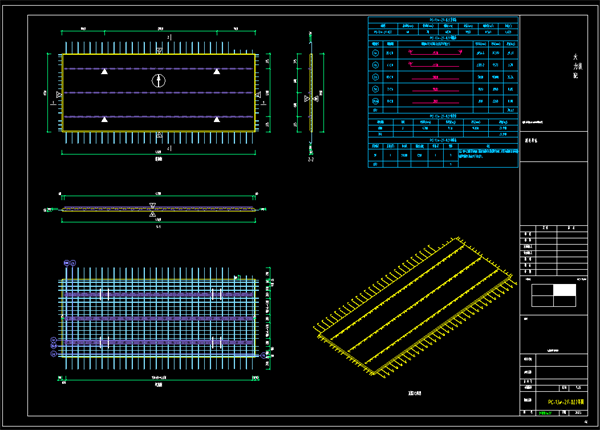Select the vertical 2-2 section view
The image size is (600, 430).
click(311, 94)
